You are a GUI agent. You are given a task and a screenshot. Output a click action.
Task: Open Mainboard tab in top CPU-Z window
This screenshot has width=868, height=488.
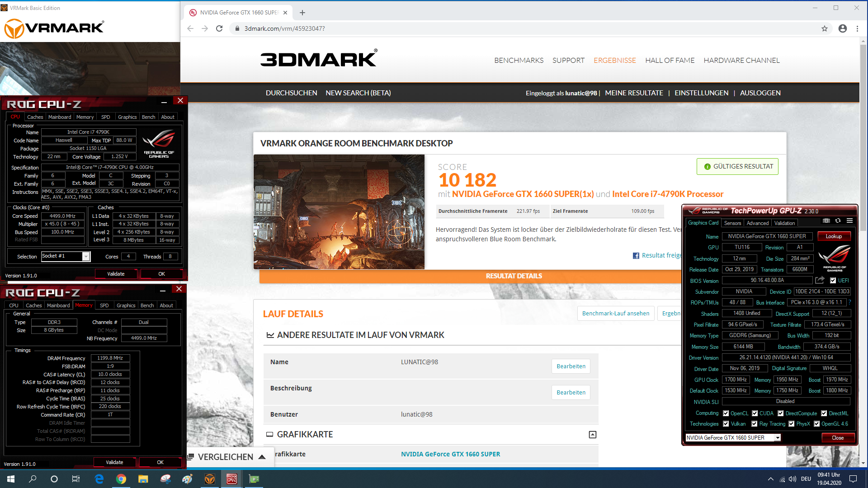point(60,117)
